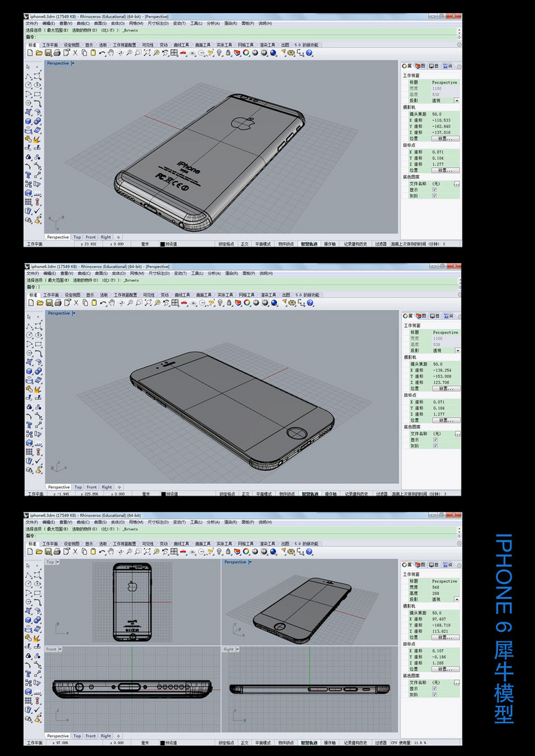This screenshot has width=535, height=756.
Task: Uncheck 显示 checkbox in bottom window panel
Action: pos(435,689)
